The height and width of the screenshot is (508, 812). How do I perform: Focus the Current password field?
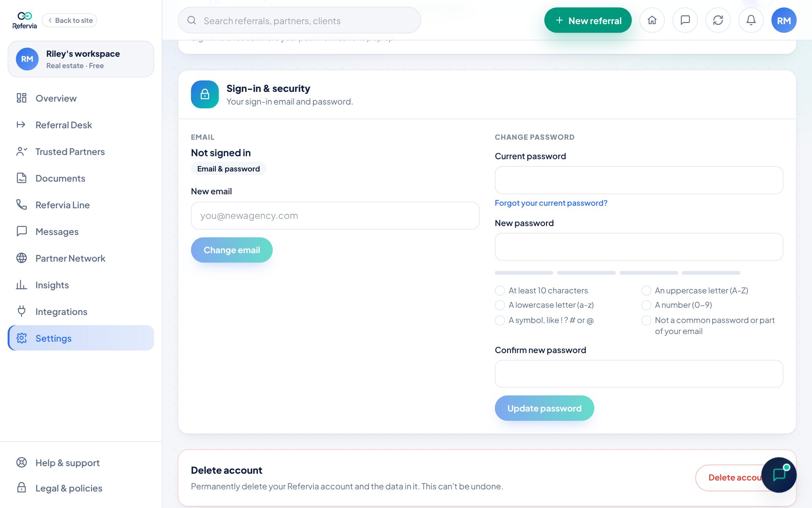[x=639, y=180]
